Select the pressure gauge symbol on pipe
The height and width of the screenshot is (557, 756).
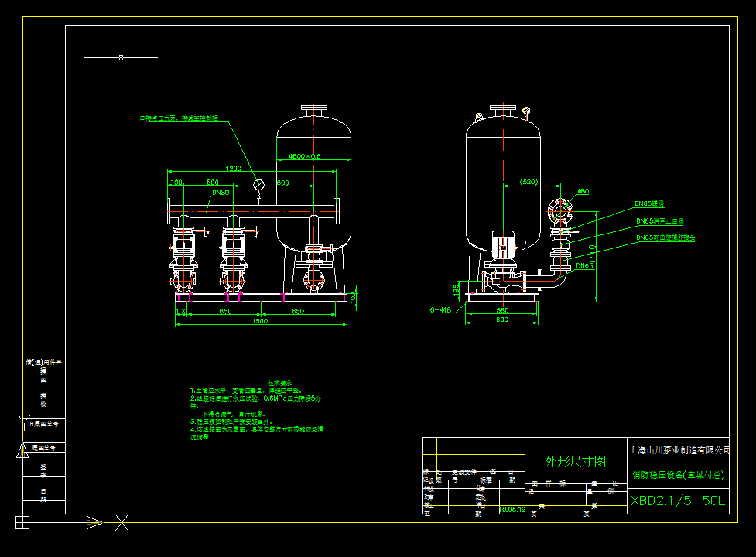pyautogui.click(x=259, y=185)
